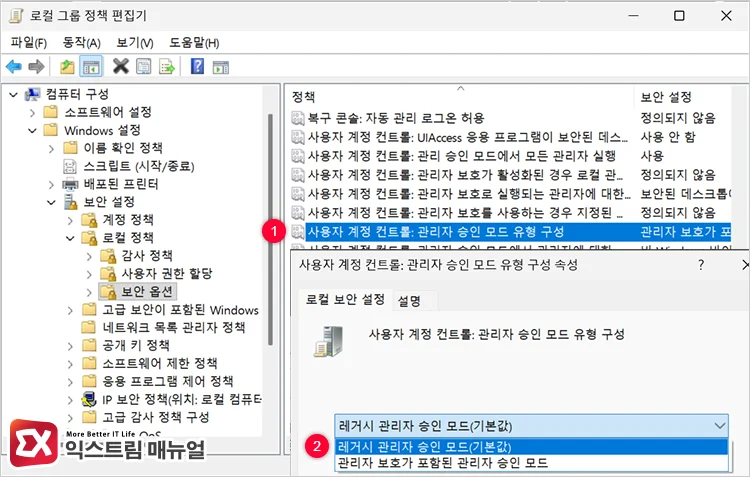Screen dimensions: 750x477
Task: Click the 공개 키 정책 folder icon
Action: point(89,345)
